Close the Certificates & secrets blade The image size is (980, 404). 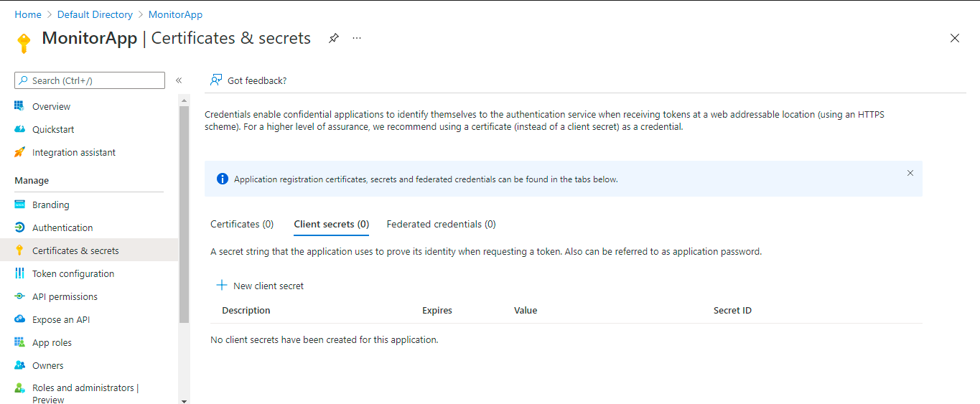click(x=955, y=38)
